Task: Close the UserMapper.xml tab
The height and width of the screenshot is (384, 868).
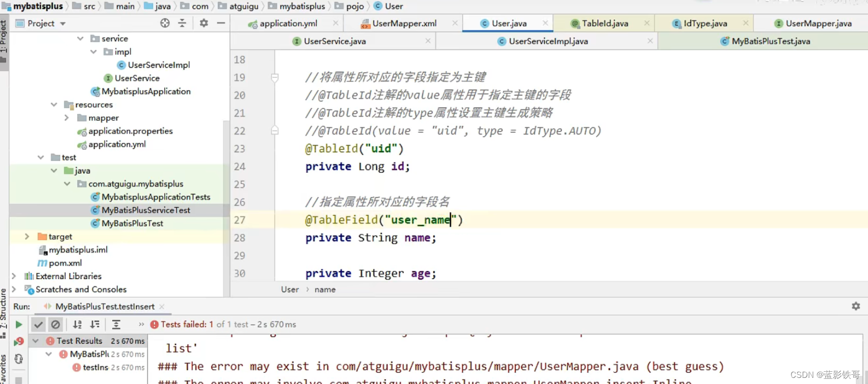Action: tap(454, 23)
